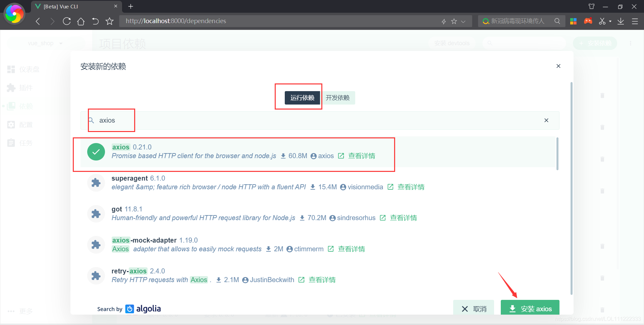Viewport: 644px width, 325px height.
Task: Click the 安装 devtools button
Action: tap(452, 43)
